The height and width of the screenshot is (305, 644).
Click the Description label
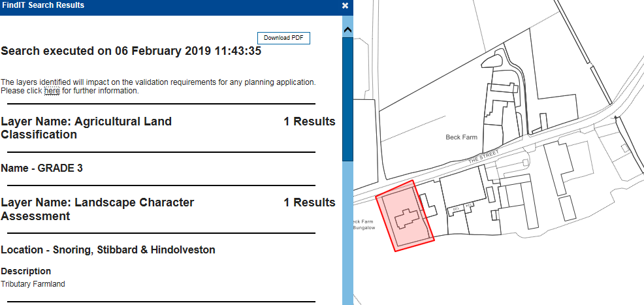26,271
